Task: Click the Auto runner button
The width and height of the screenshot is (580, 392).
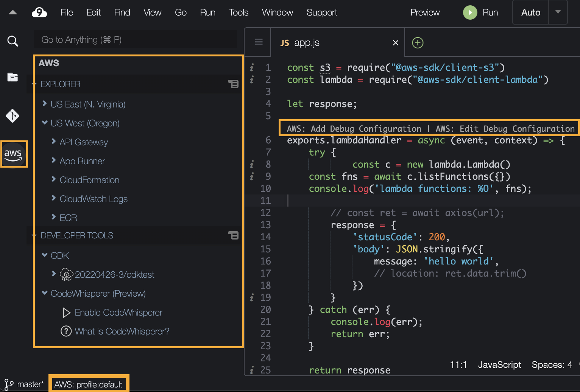Action: 531,12
